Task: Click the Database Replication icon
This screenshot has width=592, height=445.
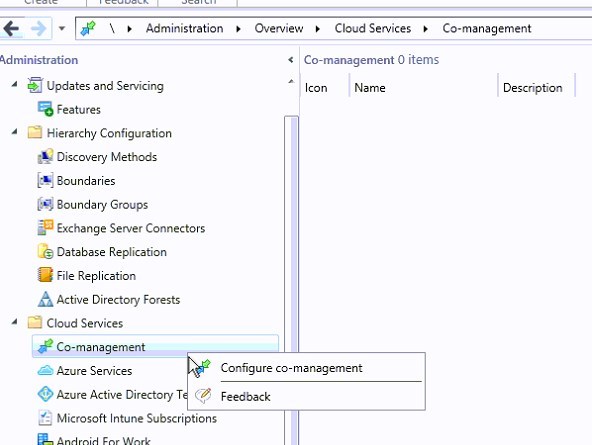Action: coord(45,251)
